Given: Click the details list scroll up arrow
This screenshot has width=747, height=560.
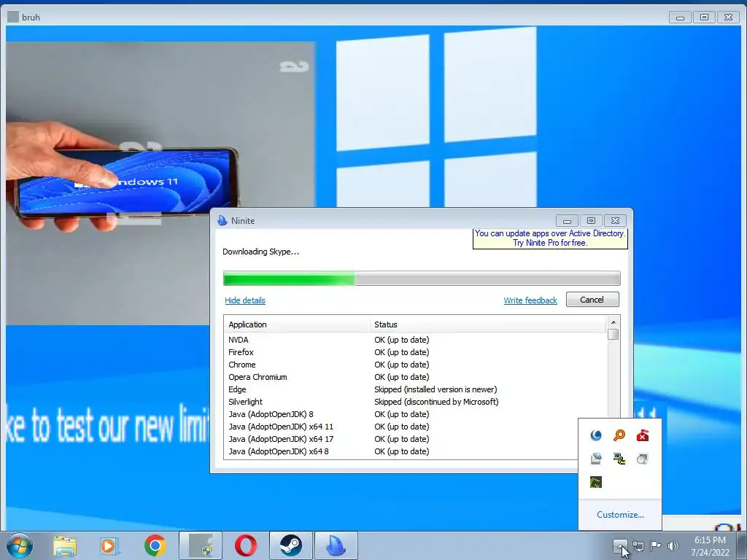Looking at the screenshot, I should (x=613, y=322).
